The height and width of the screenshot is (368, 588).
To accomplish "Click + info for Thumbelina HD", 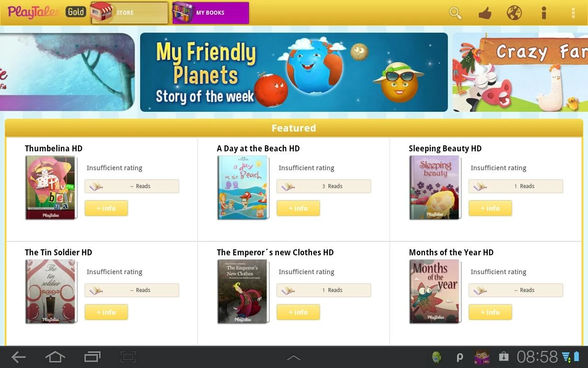I will (x=106, y=208).
